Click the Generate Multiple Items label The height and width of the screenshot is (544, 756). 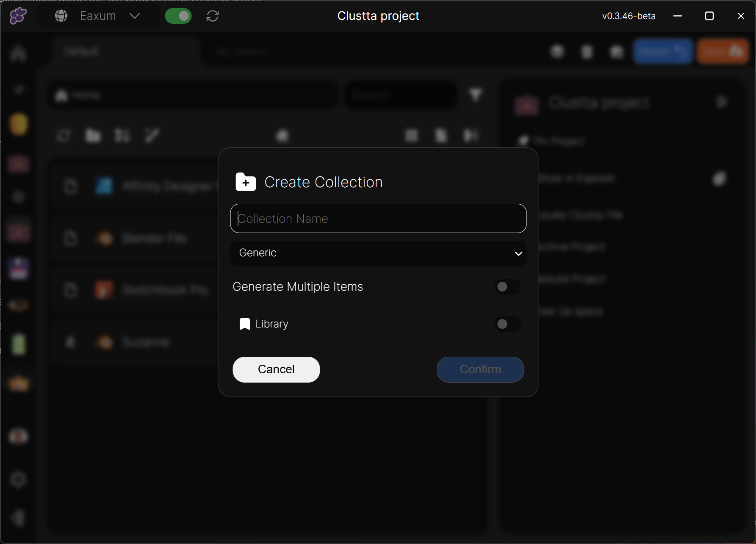click(298, 287)
